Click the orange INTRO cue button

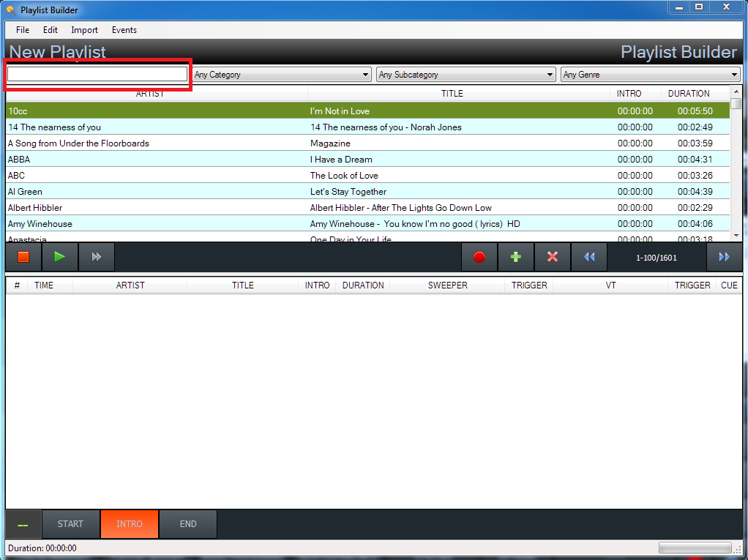[x=130, y=524]
